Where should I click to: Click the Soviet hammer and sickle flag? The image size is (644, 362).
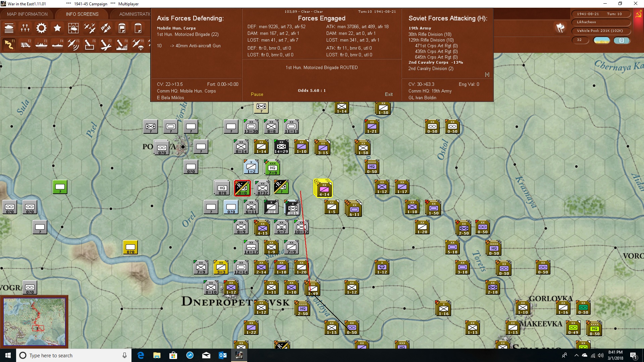pyautogui.click(x=638, y=15)
